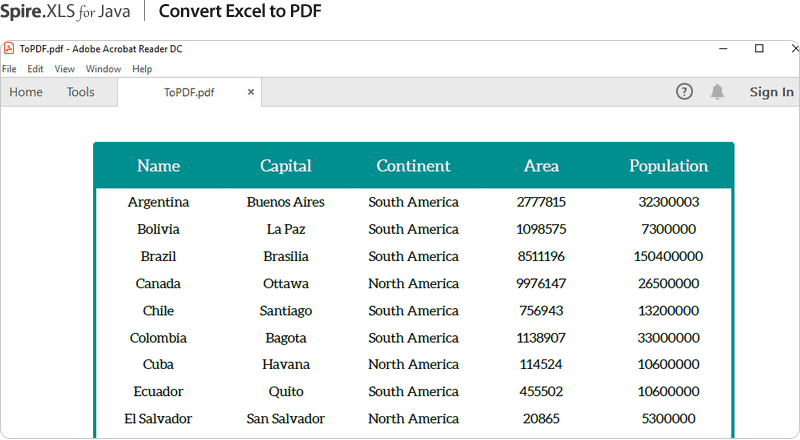Screen dimensions: 800x440
Task: Open the Edit menu
Action: point(35,69)
